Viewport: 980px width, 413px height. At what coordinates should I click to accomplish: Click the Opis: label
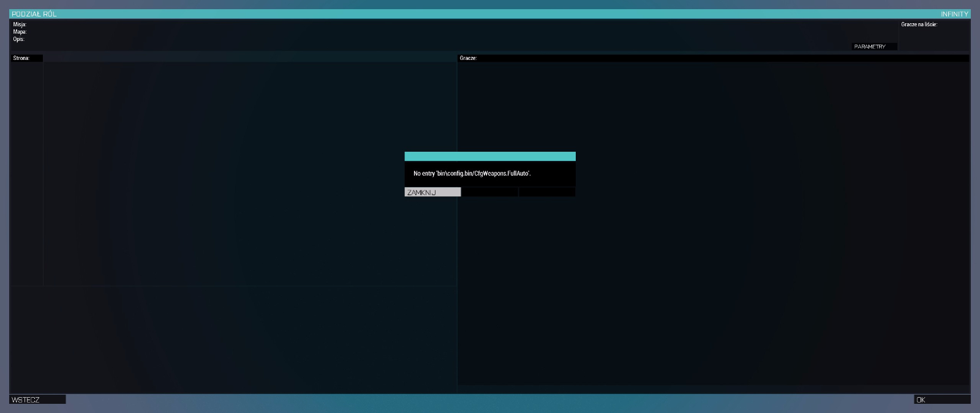pos(19,39)
